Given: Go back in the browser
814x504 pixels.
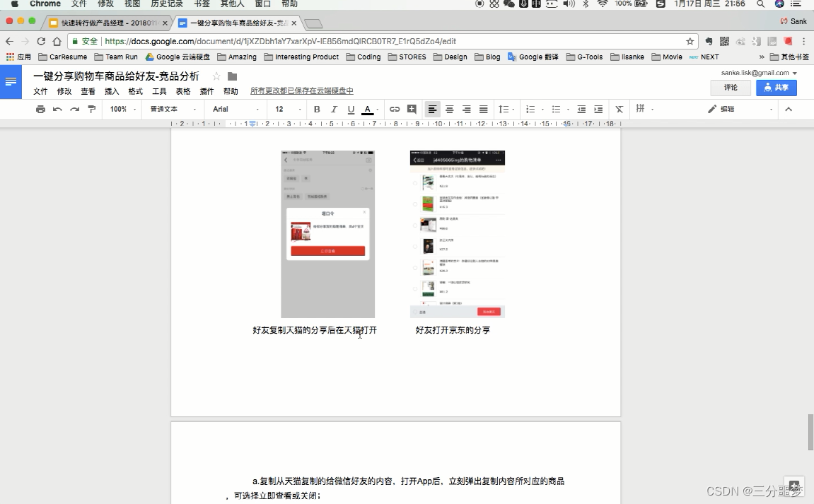Looking at the screenshot, I should pos(9,41).
